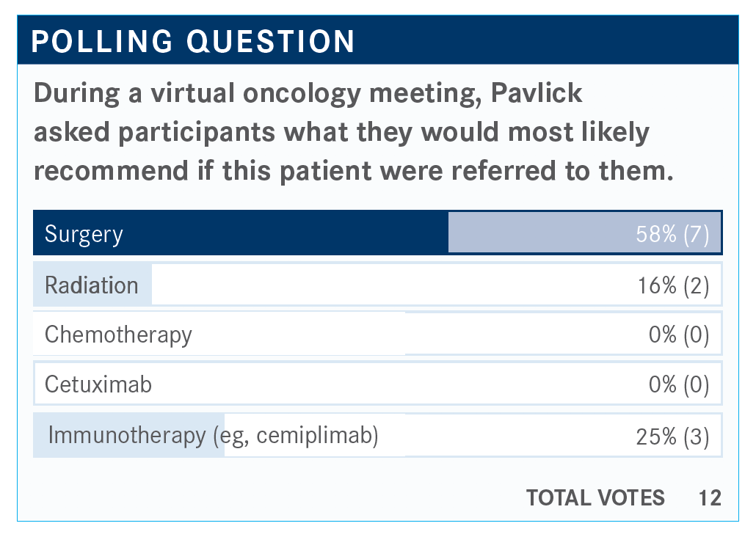Click the 16% (2) result value

tap(674, 285)
